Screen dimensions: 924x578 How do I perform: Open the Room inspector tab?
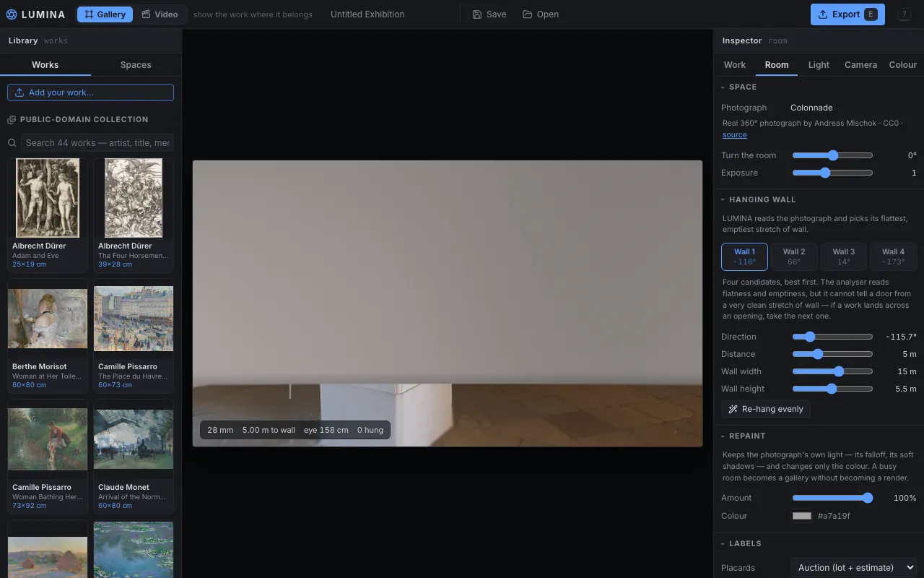(777, 65)
